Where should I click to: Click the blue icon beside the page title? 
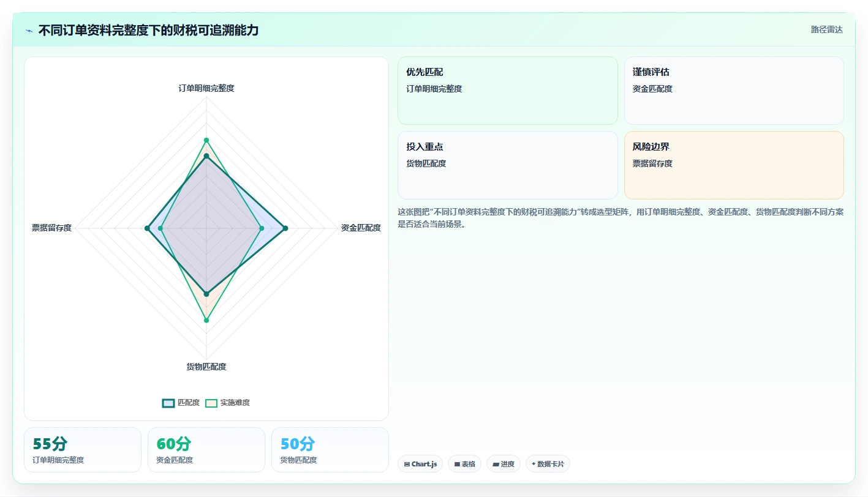[29, 30]
